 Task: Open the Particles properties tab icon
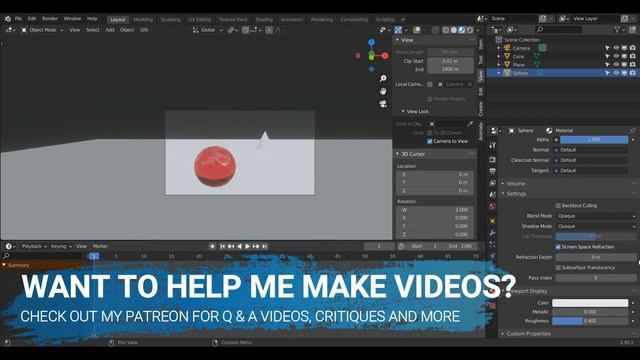click(492, 244)
